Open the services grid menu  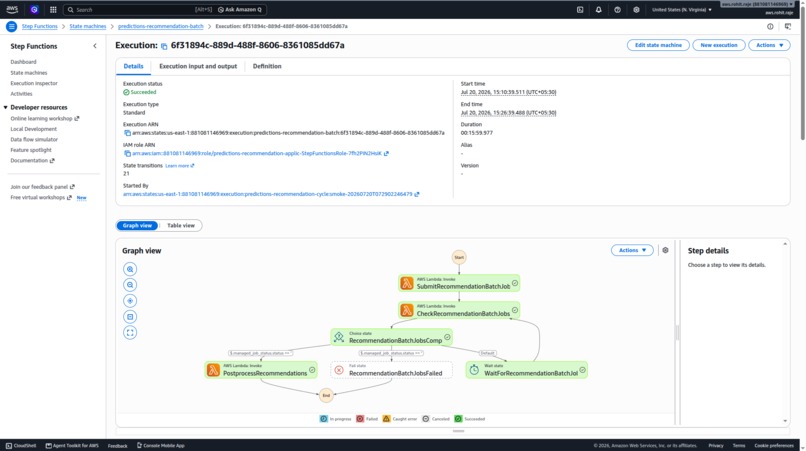53,9
